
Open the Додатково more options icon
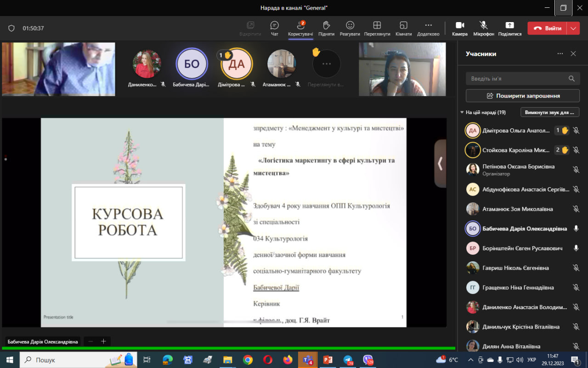(x=428, y=25)
